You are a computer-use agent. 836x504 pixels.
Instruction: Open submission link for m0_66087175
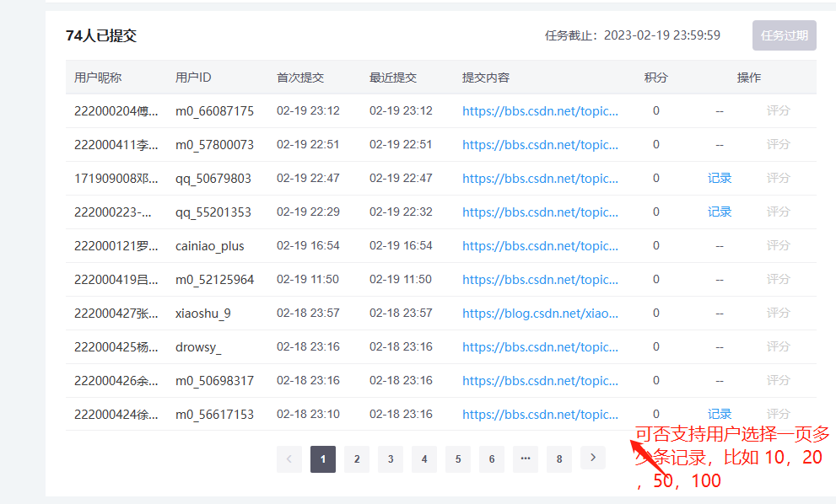click(540, 110)
